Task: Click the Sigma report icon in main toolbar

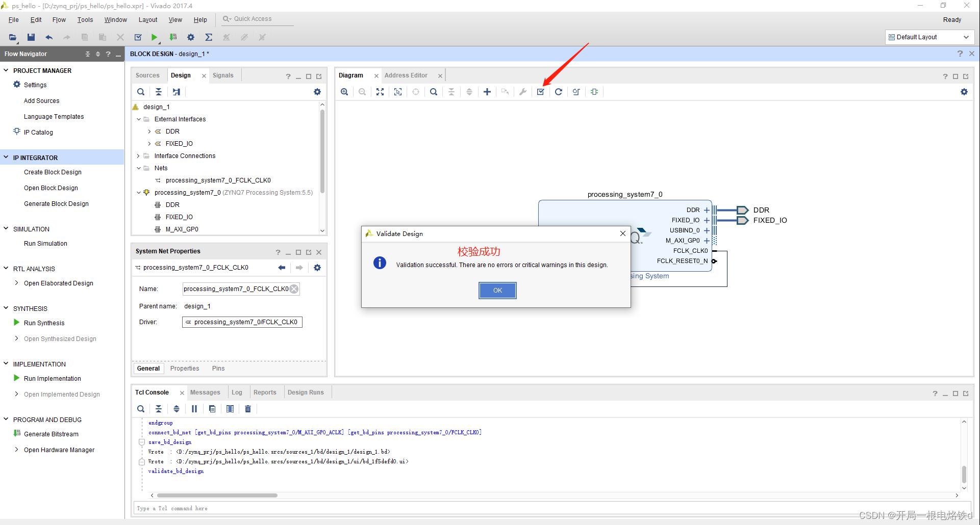Action: click(209, 37)
